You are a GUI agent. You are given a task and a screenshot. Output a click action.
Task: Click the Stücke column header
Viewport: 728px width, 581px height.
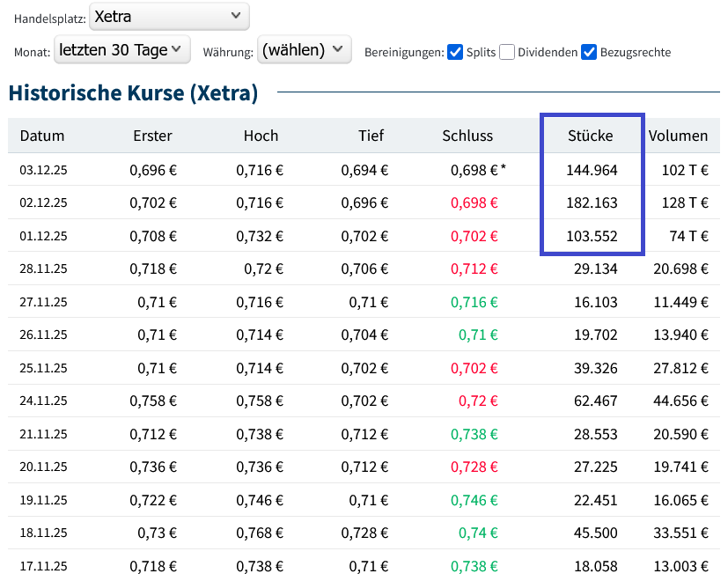pyautogui.click(x=591, y=136)
